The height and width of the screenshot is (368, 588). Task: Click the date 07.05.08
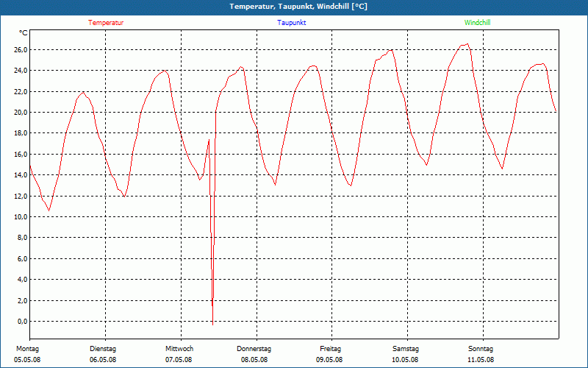pos(179,360)
